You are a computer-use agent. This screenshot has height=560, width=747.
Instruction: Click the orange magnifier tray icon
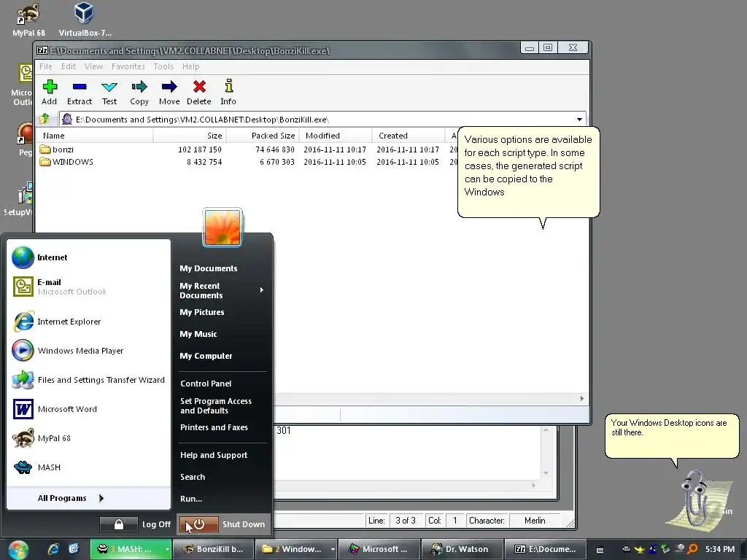click(x=693, y=549)
